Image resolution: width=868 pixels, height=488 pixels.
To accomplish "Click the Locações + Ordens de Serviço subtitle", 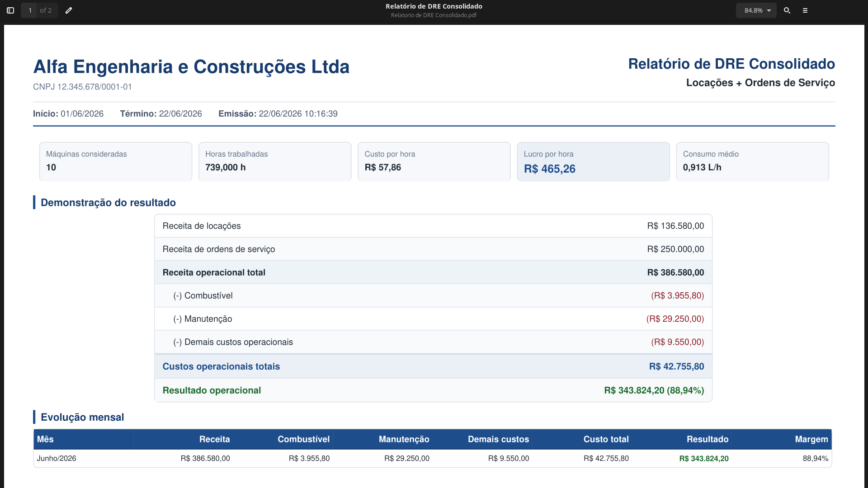I will click(x=760, y=83).
